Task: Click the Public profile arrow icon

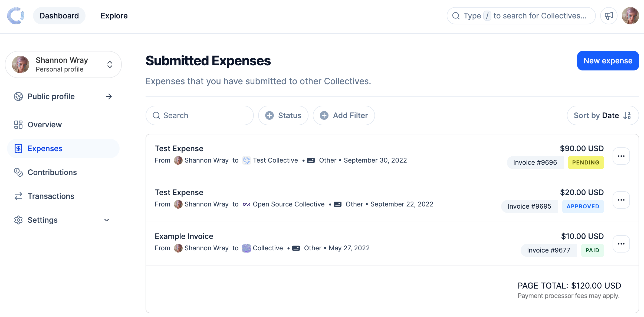Action: tap(109, 96)
